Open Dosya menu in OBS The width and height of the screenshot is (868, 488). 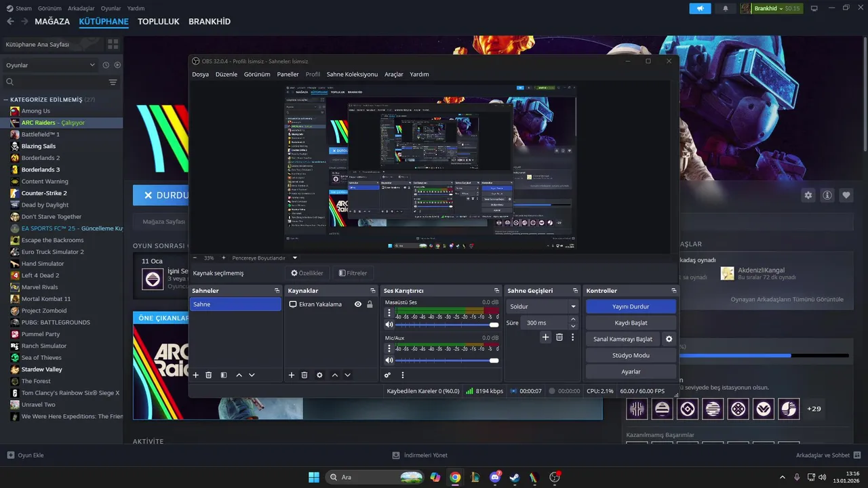pyautogui.click(x=200, y=75)
